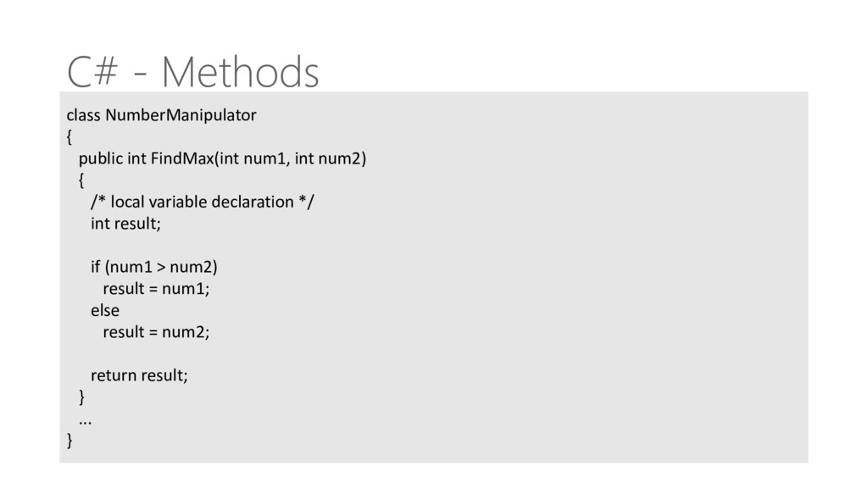The width and height of the screenshot is (868, 488).
Task: Click the 'else' keyword line
Action: pos(105,310)
